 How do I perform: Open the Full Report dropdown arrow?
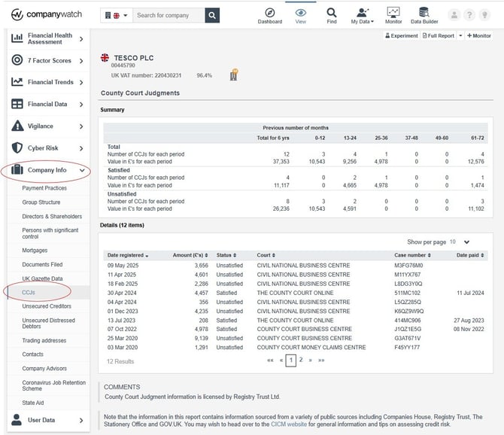point(460,35)
